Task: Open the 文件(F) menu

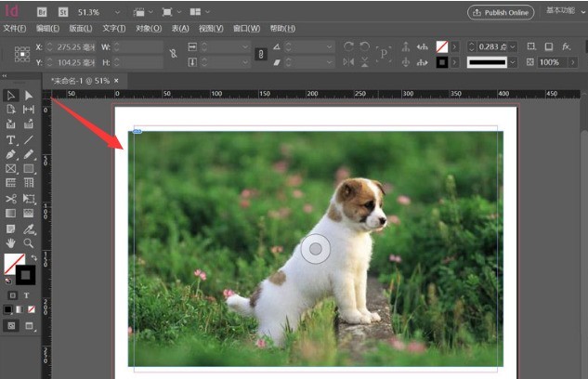Action: click(15, 29)
